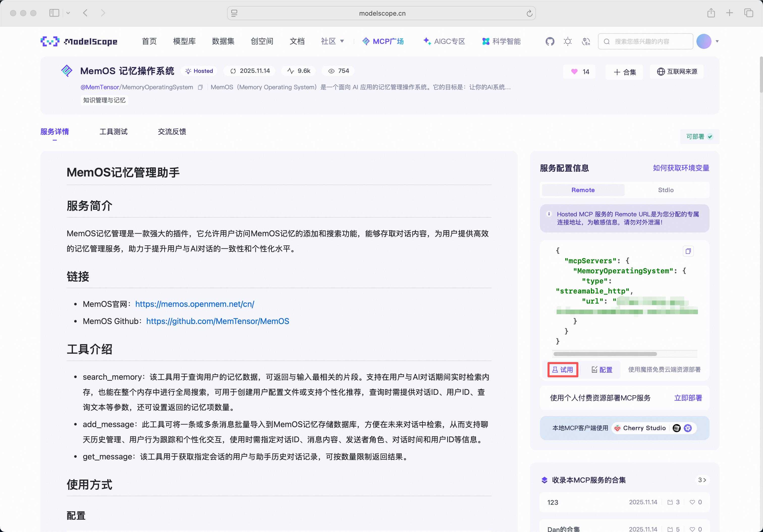Expand the Safari sidebar options chevron
763x532 pixels.
coord(68,13)
